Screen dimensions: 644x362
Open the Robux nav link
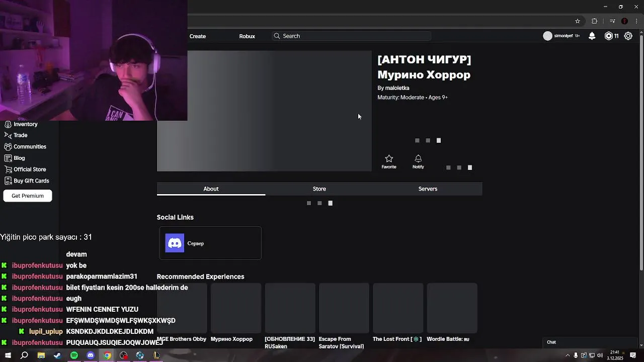tap(247, 36)
